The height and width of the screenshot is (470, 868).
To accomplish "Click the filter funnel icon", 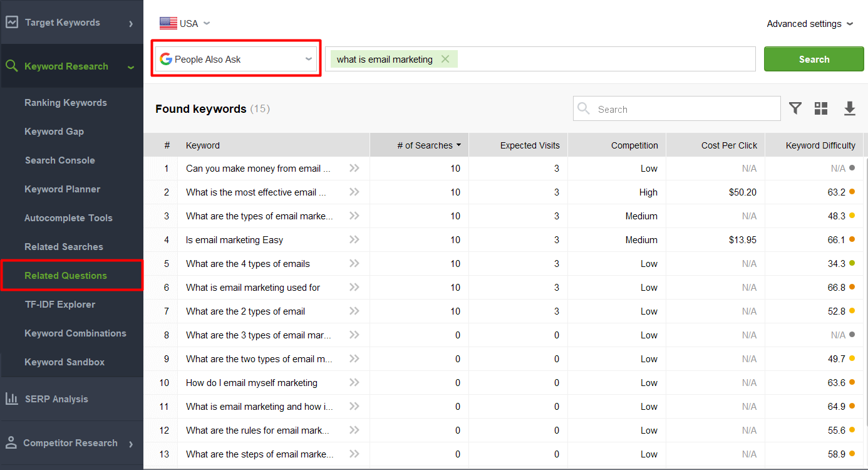I will (x=795, y=108).
